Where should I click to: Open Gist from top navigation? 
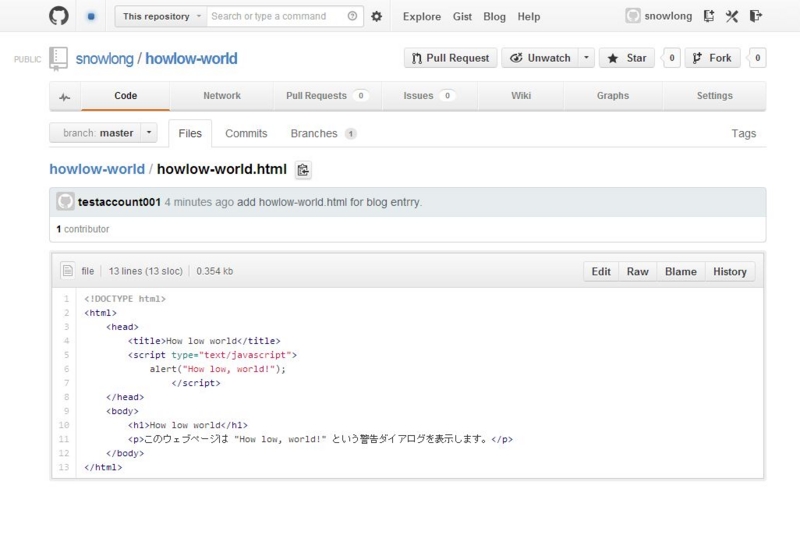[462, 16]
